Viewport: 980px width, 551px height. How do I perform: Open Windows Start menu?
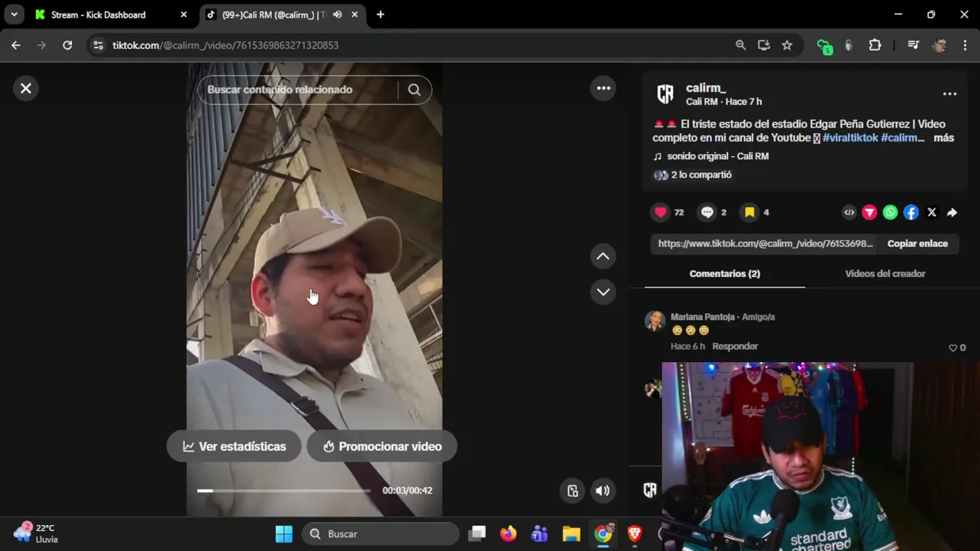point(284,533)
